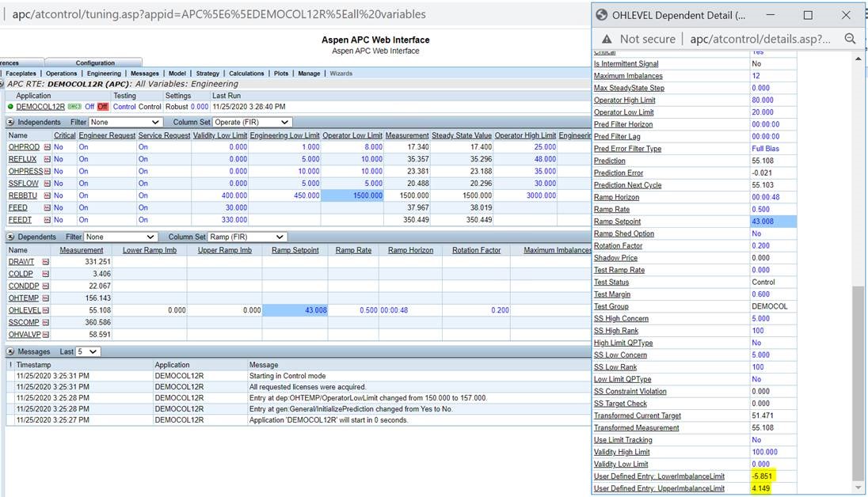Toggle Service Request On for SSFLOW
Viewport: 868px width, 497px height.
(143, 184)
